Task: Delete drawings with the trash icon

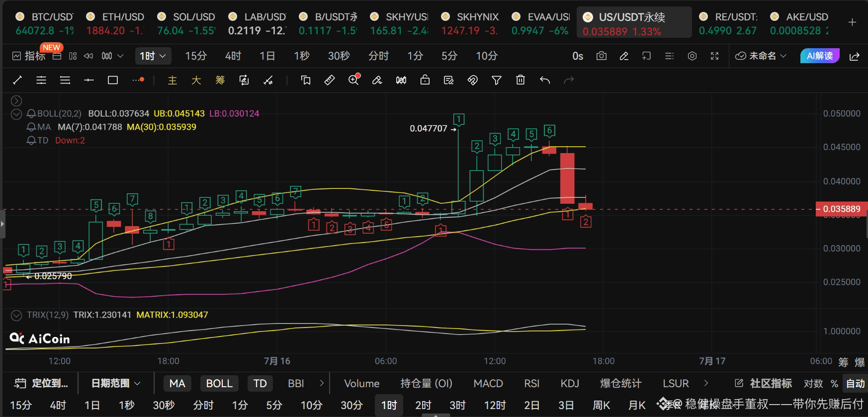Action: [x=521, y=80]
